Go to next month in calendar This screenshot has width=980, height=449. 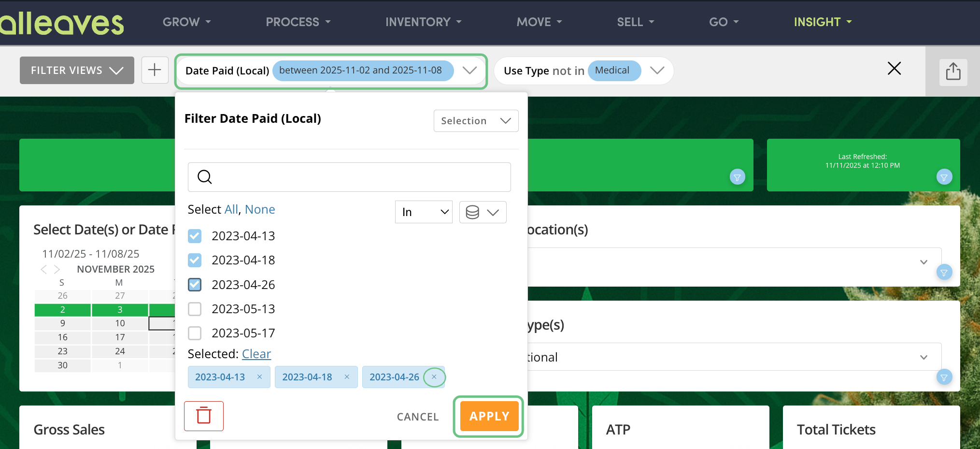click(x=57, y=269)
